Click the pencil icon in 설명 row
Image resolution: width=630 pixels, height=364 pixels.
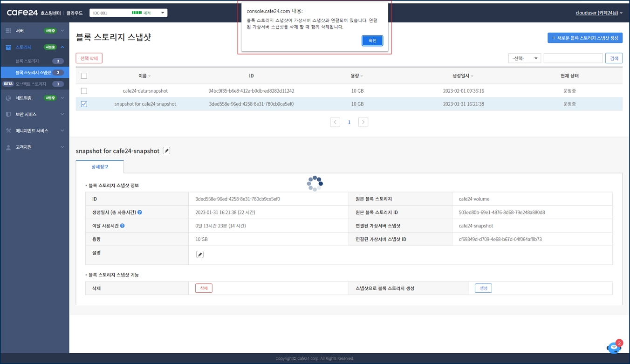point(200,254)
